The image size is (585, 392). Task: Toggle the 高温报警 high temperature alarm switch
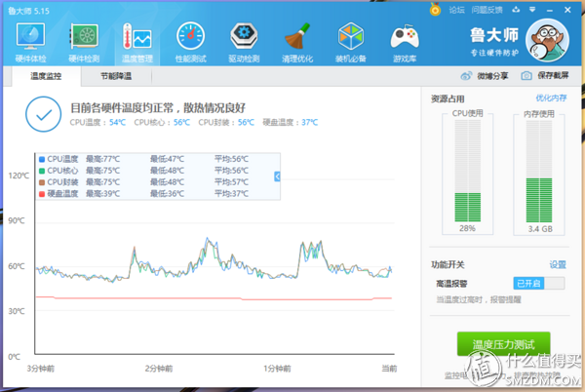[539, 284]
